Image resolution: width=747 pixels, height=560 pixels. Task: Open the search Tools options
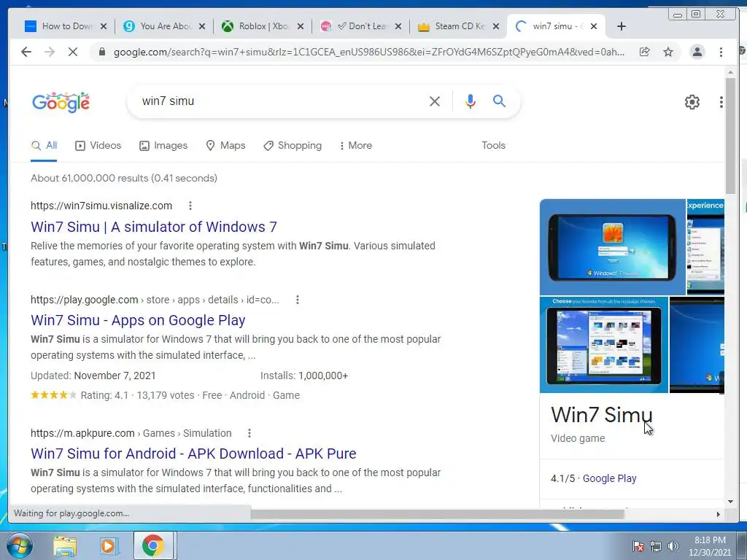coord(493,145)
